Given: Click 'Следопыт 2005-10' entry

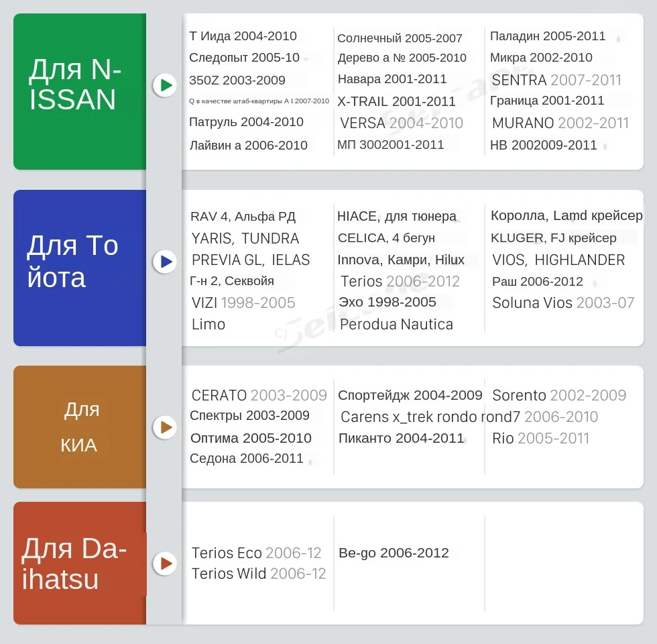Looking at the screenshot, I should [x=244, y=58].
